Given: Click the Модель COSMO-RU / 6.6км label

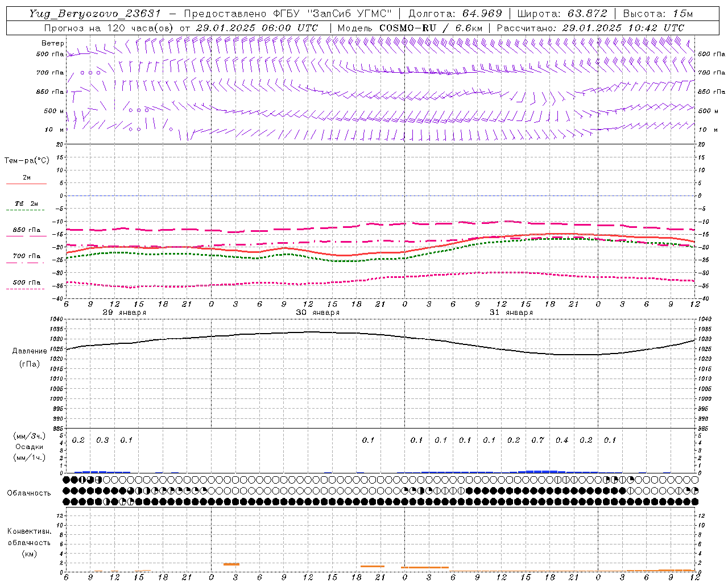Looking at the screenshot, I should [x=410, y=28].
